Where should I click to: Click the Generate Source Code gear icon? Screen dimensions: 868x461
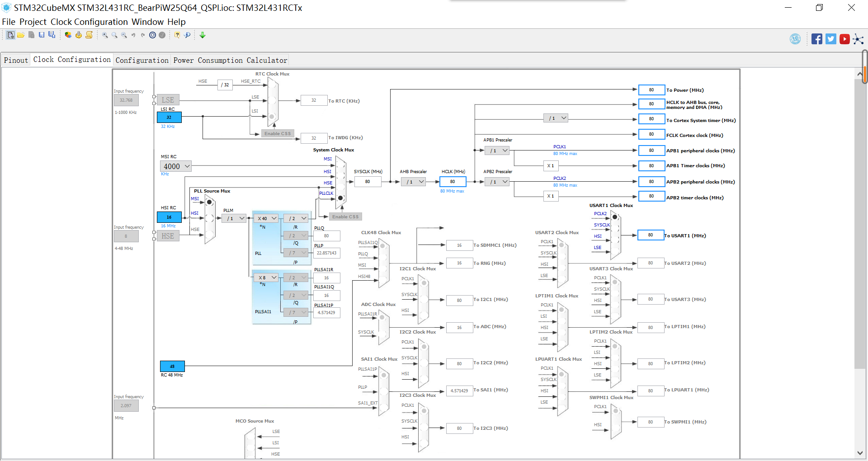pos(79,35)
